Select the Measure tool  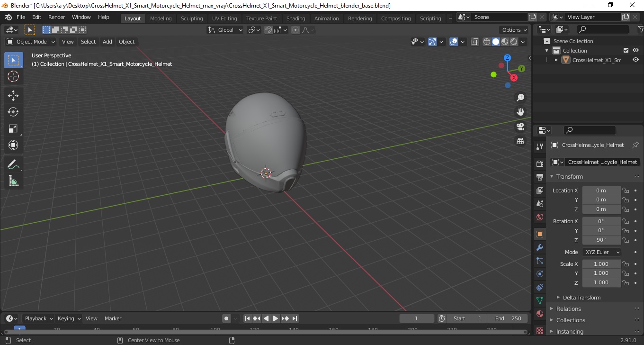(x=13, y=181)
